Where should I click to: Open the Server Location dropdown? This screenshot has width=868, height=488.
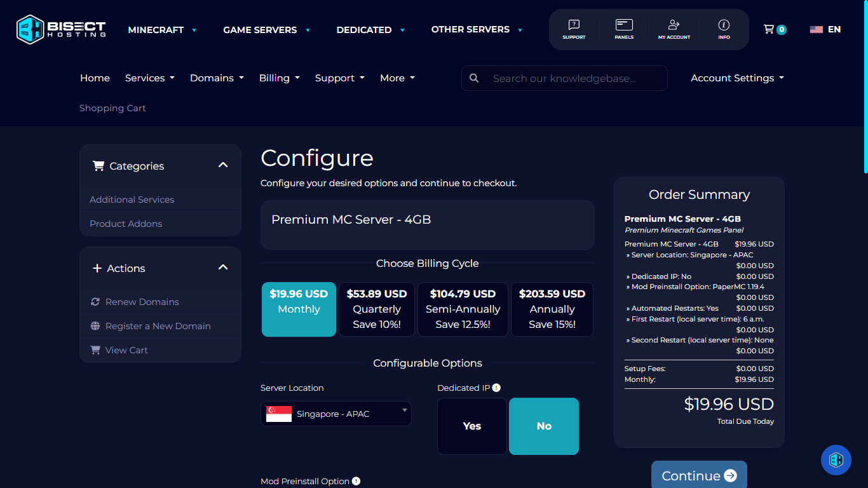[x=336, y=413]
